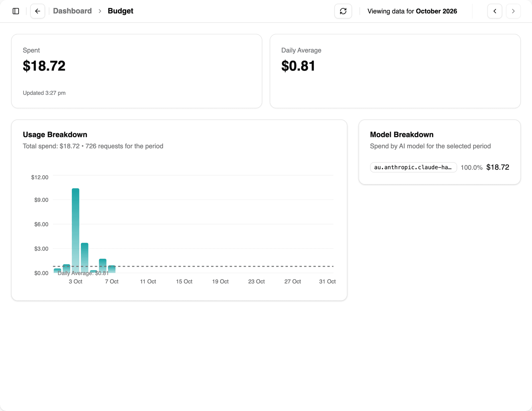Screen dimensions: 532x411
Task: Click the Daily Average: $0.81 chart label
Action: tap(83, 273)
